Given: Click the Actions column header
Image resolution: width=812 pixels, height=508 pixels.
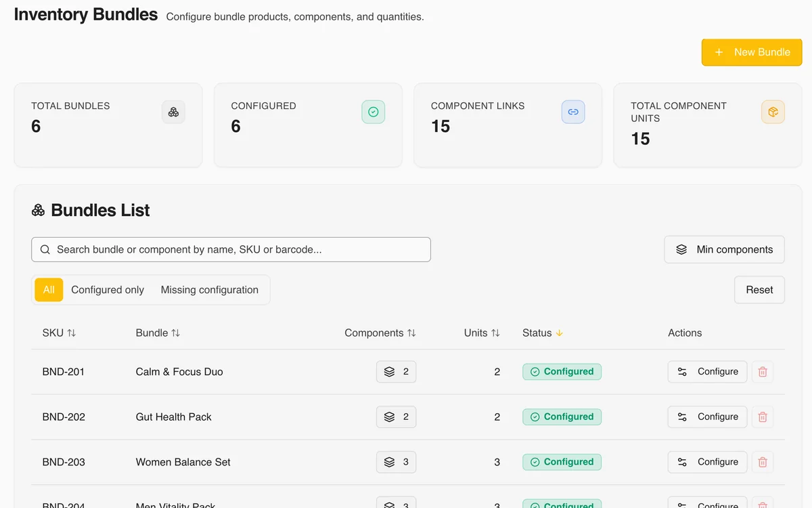Looking at the screenshot, I should click(x=685, y=333).
